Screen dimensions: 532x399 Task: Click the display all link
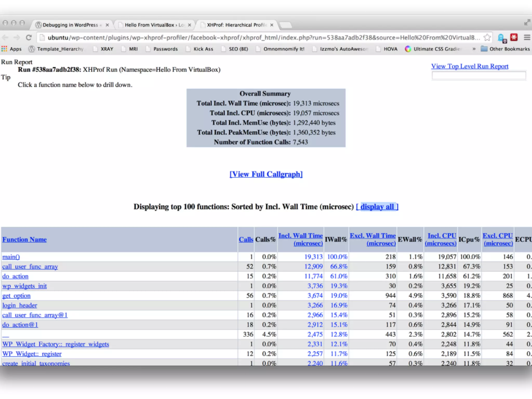click(x=377, y=207)
